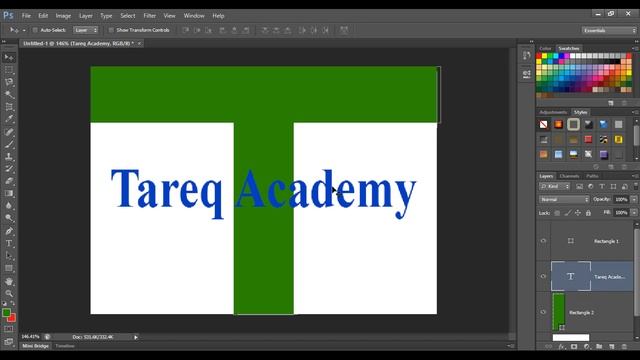Select the Rectangle shape tool
The height and width of the screenshot is (360, 640).
(x=9, y=268)
